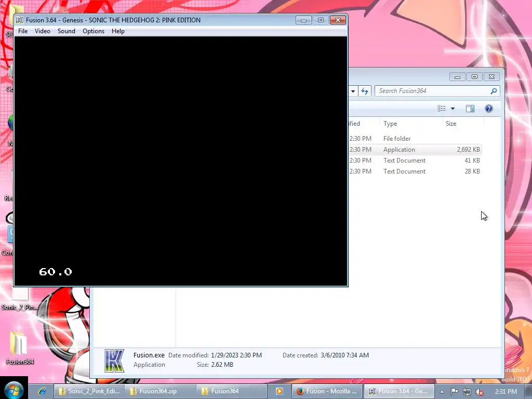Select Sonic_2_Pin... desktop file
The width and height of the screenshot is (532, 399).
(20, 298)
